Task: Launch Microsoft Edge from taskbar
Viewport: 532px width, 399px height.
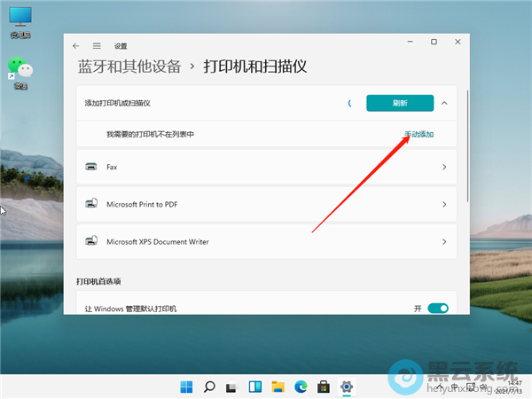Action: 301,387
